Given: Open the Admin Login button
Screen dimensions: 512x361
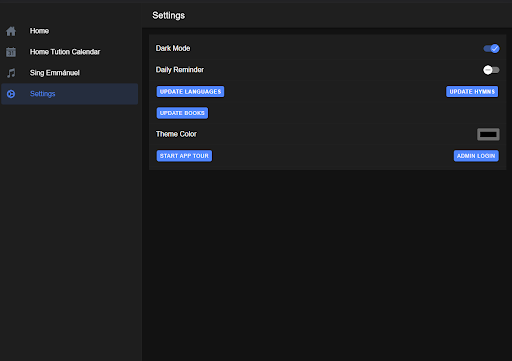Looking at the screenshot, I should point(476,156).
